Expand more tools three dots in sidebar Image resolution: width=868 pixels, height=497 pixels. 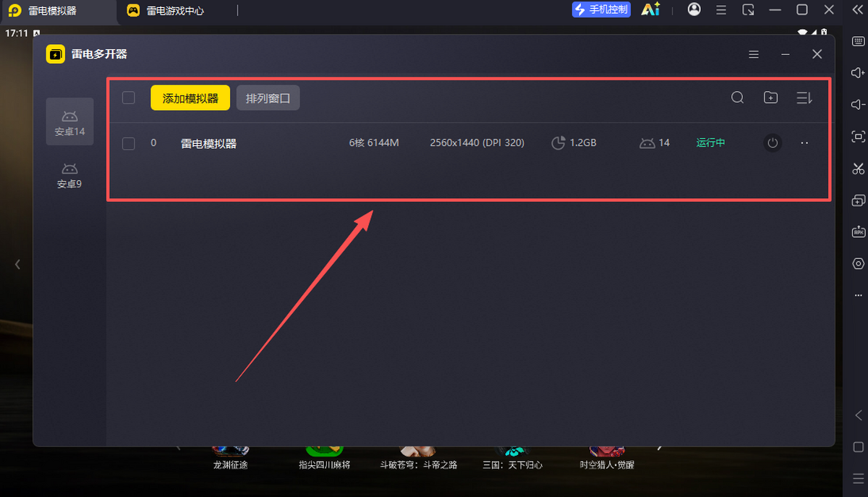[859, 295]
